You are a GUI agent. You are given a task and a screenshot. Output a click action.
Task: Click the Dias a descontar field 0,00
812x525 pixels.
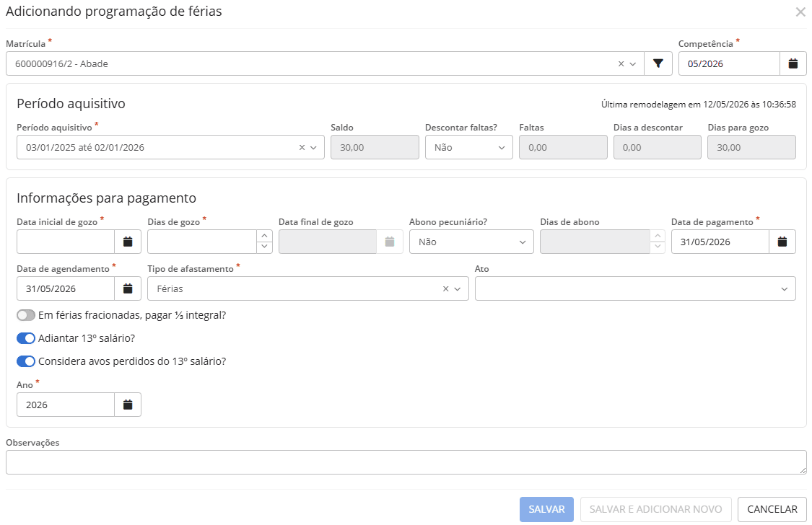pos(658,147)
